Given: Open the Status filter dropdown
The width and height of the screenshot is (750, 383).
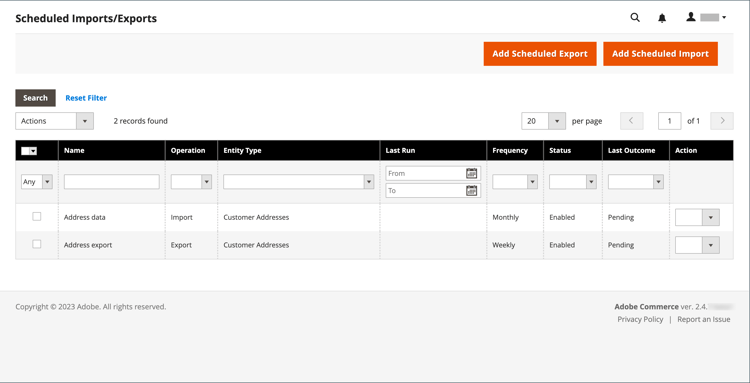Looking at the screenshot, I should pyautogui.click(x=573, y=182).
